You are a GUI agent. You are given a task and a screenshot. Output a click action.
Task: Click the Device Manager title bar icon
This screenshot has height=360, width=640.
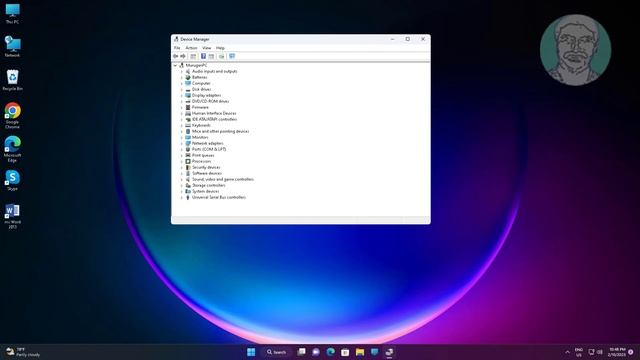click(x=176, y=39)
